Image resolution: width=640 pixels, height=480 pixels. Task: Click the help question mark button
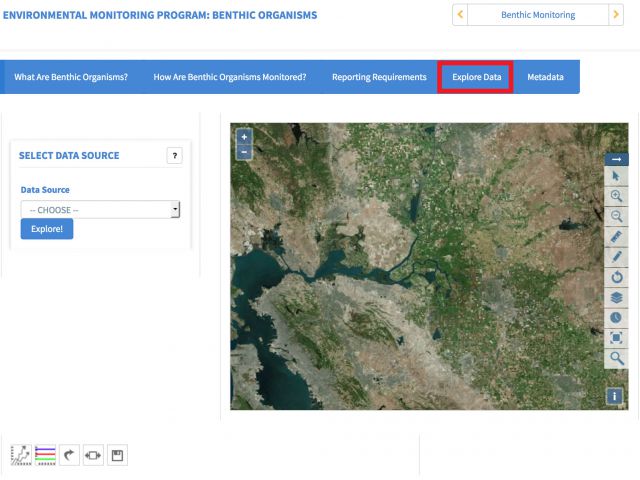coord(175,156)
